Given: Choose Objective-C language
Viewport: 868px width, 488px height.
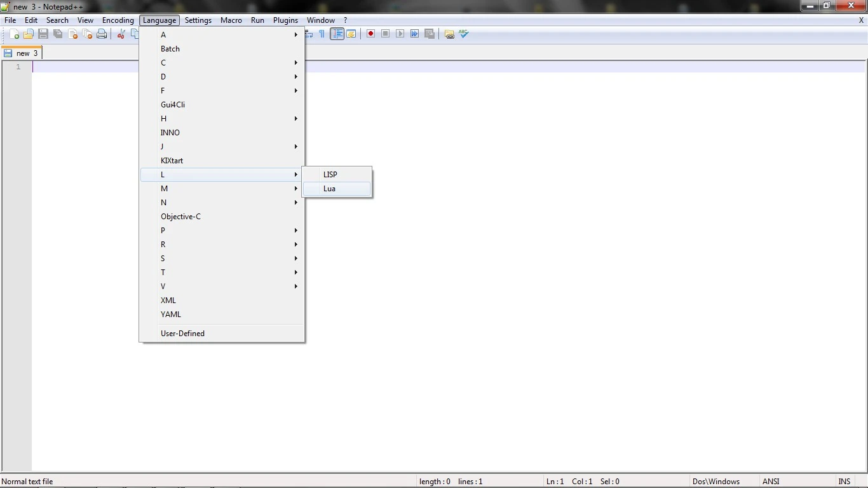Looking at the screenshot, I should point(222,217).
